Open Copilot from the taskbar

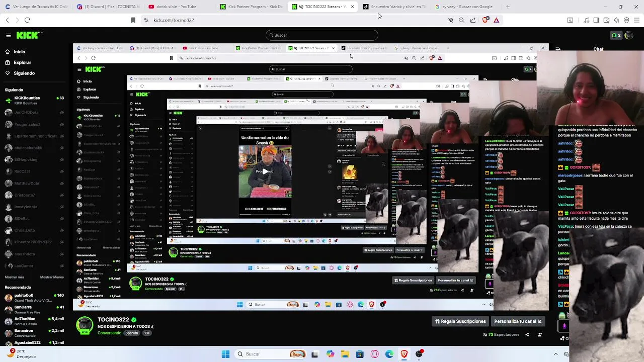(330, 354)
